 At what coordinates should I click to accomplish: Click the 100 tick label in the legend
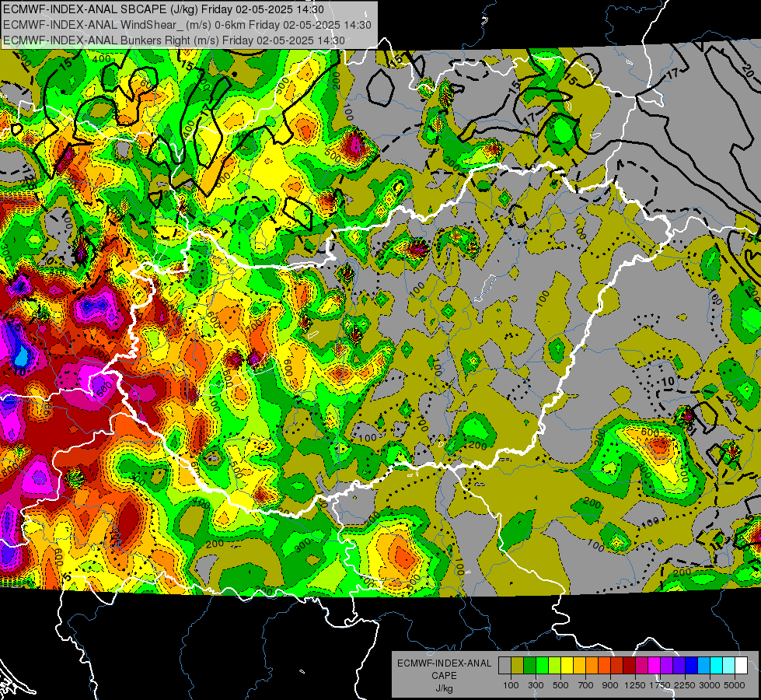click(511, 685)
